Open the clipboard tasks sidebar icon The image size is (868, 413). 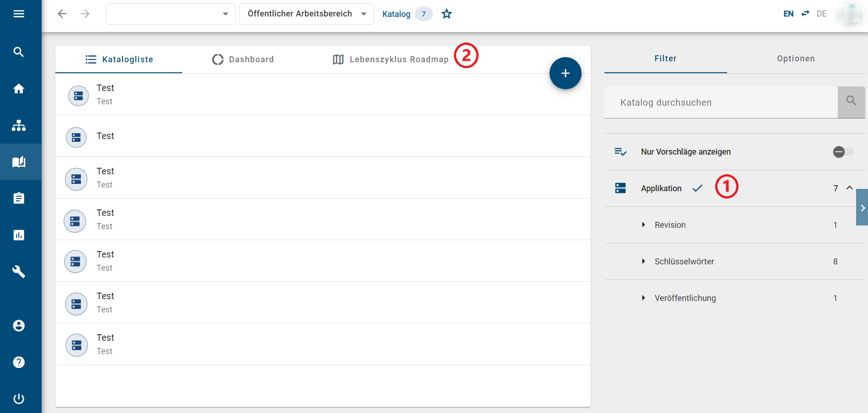tap(19, 198)
